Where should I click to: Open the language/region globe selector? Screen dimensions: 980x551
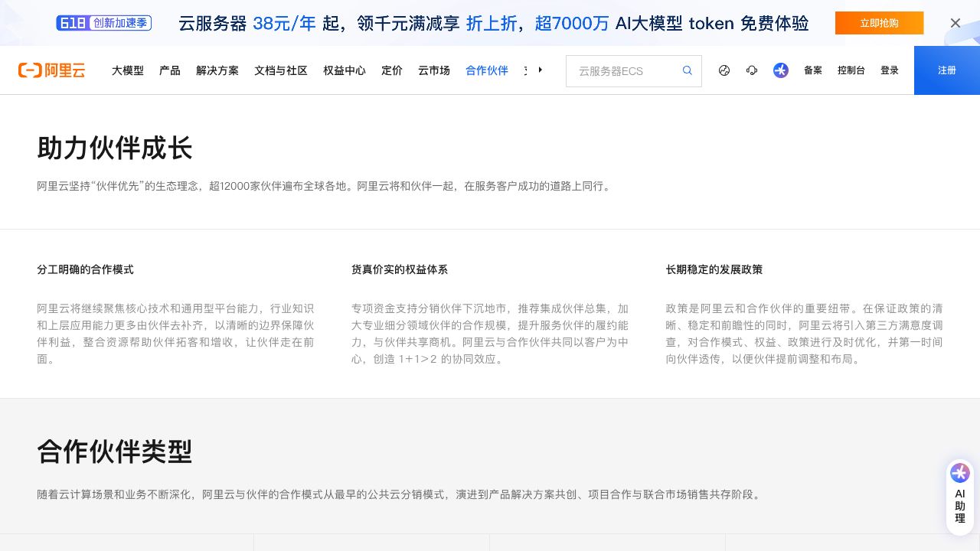tap(724, 70)
